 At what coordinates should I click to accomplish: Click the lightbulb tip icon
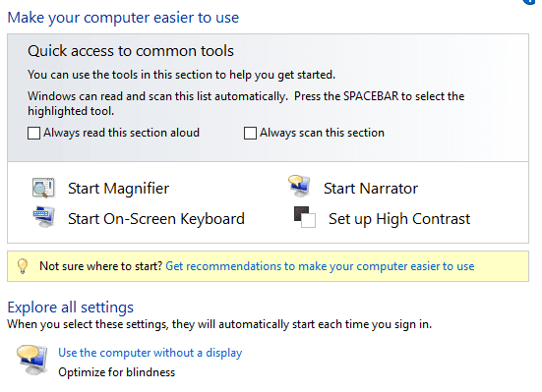click(x=23, y=266)
